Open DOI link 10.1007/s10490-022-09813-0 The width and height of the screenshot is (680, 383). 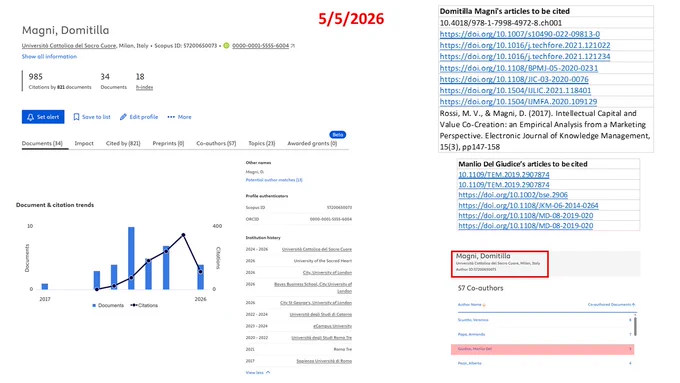coord(520,34)
